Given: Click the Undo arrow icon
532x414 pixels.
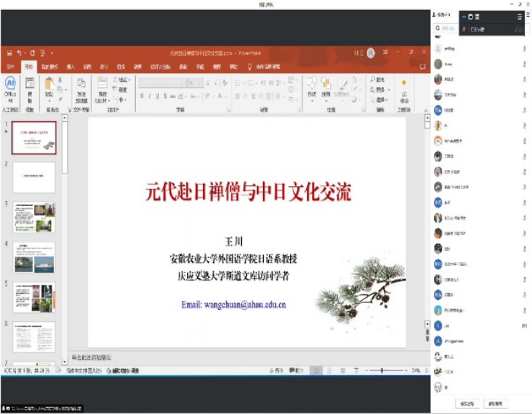Looking at the screenshot, I should [x=20, y=53].
